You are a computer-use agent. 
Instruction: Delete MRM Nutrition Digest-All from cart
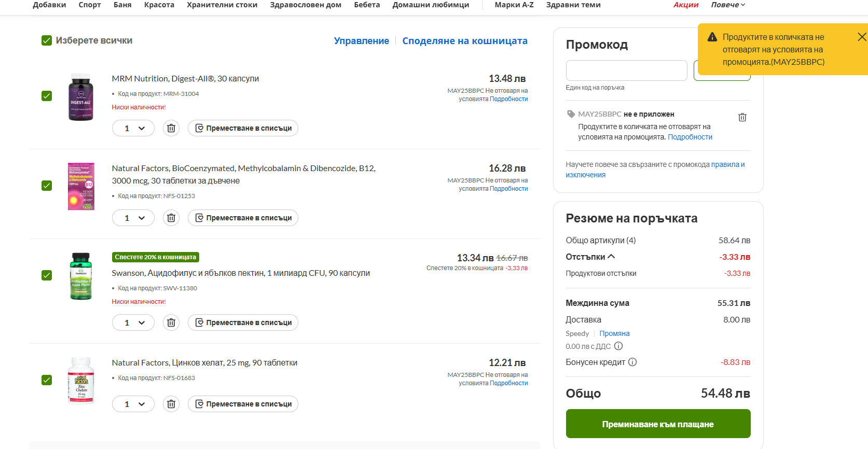[x=171, y=128]
